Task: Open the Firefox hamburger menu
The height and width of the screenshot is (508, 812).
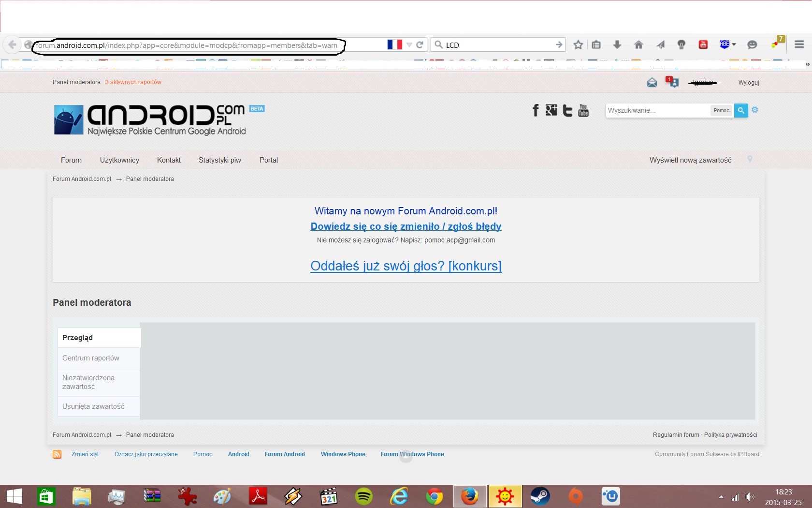Action: point(799,45)
